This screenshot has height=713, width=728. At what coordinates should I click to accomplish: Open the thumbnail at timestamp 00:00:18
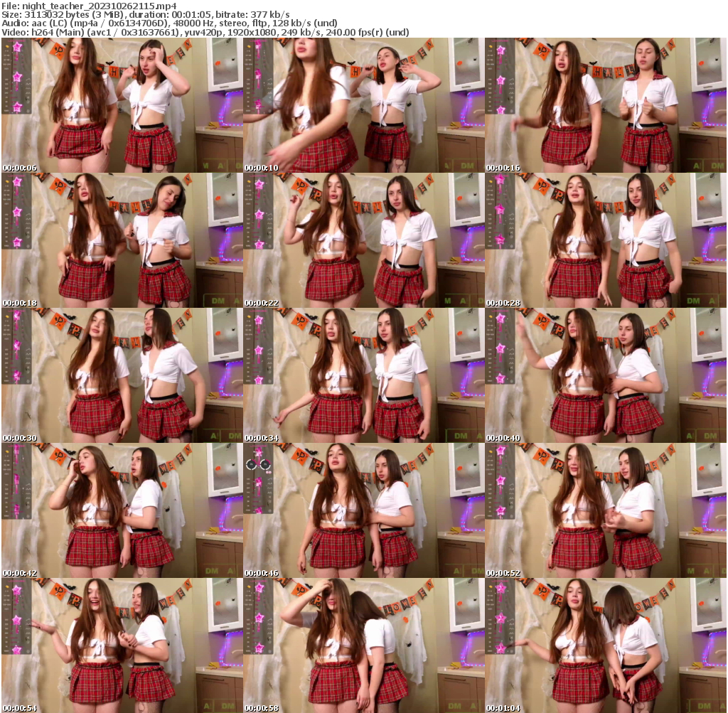121,240
